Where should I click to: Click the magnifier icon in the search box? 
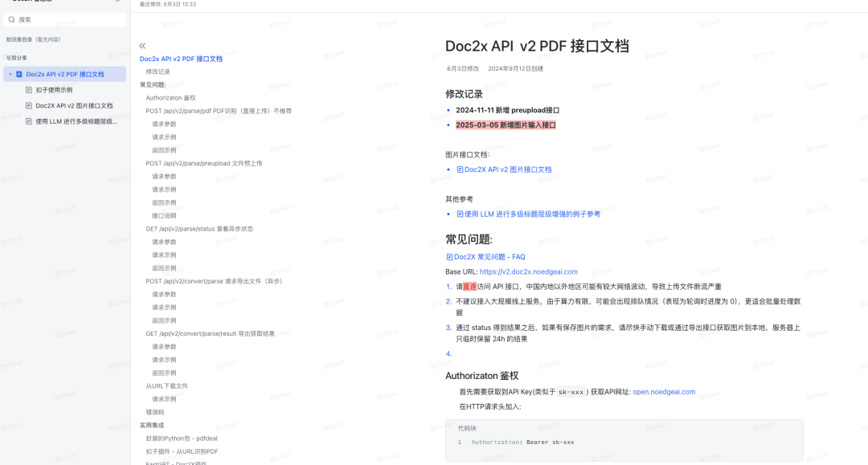11,19
